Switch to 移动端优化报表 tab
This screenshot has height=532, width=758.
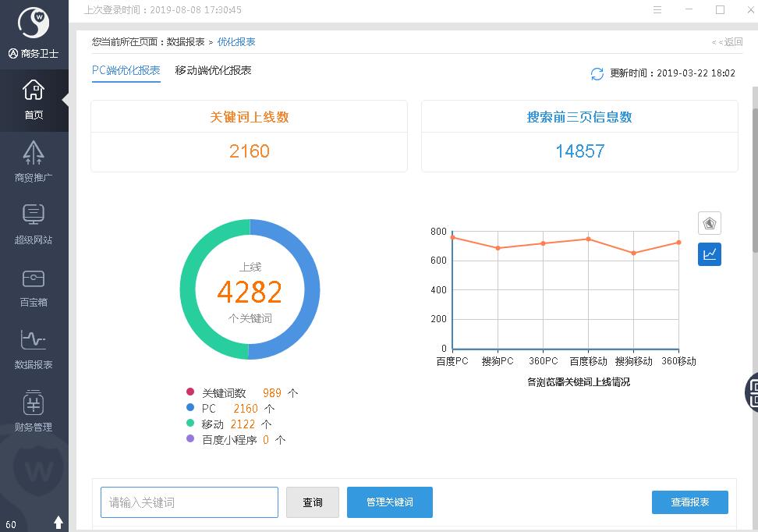pos(213,70)
